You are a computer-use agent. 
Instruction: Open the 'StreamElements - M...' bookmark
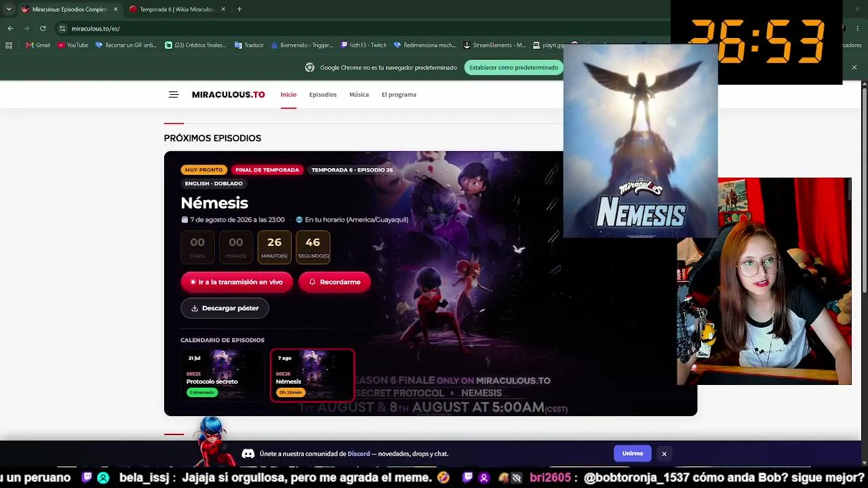(494, 45)
